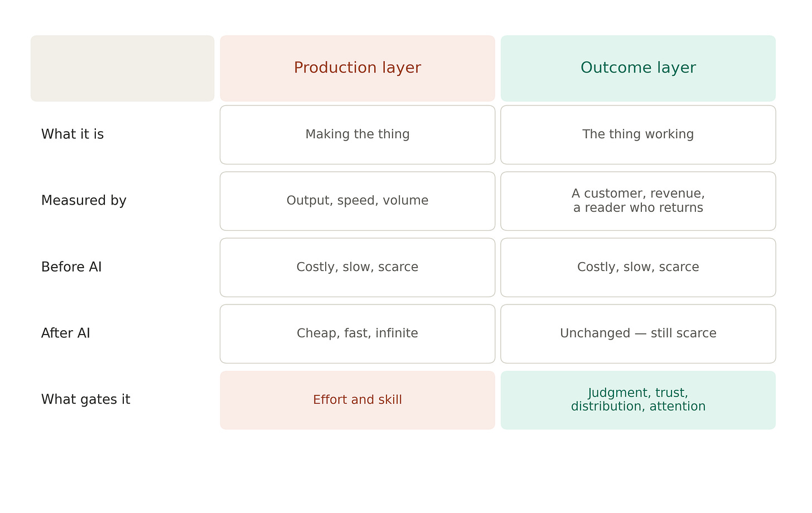The width and height of the screenshot is (812, 513).
Task: Click the 'Before AI' row label
Action: [71, 267]
